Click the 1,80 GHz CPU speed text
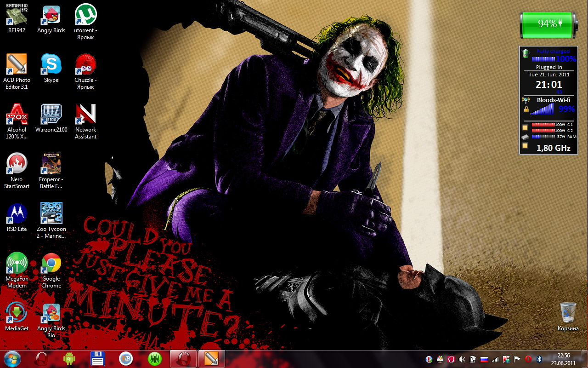Viewport: 588px width, 368px height. click(554, 148)
